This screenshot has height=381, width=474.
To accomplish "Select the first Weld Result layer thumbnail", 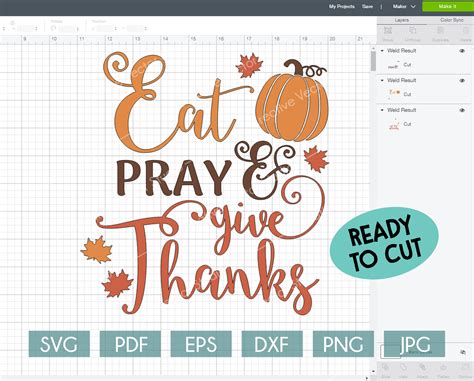I will click(x=394, y=65).
